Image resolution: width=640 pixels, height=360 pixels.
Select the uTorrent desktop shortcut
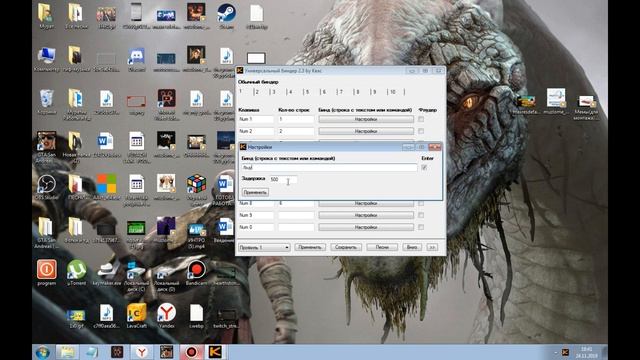[76, 272]
